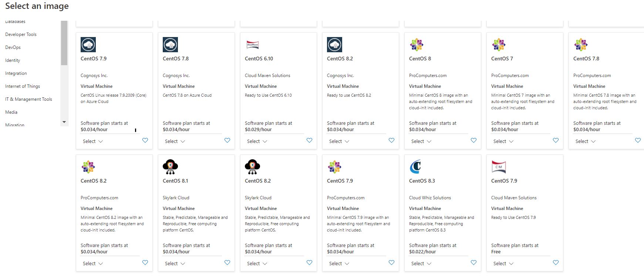Favorite ProComputers CentOS 7 with heart icon

pyautogui.click(x=556, y=140)
